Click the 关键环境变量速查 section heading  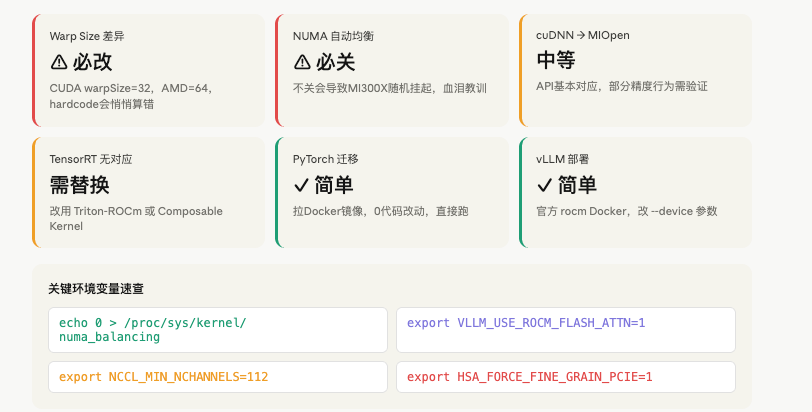click(x=96, y=289)
